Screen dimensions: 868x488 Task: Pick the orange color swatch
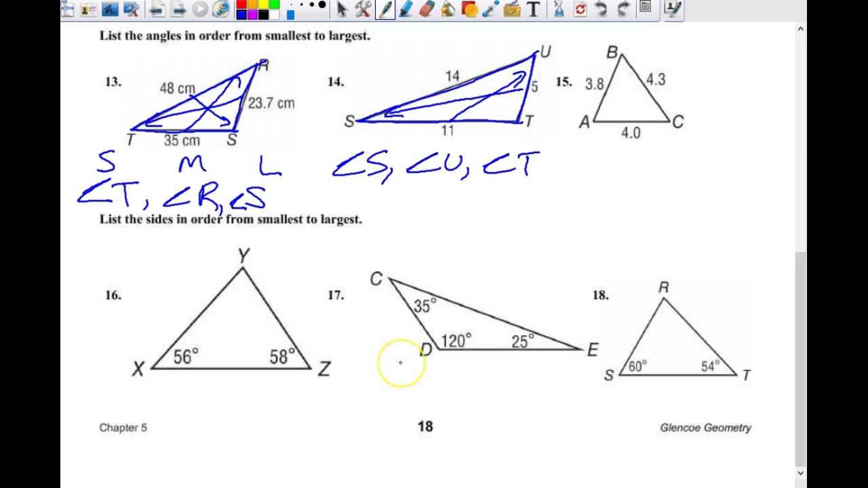click(x=252, y=4)
